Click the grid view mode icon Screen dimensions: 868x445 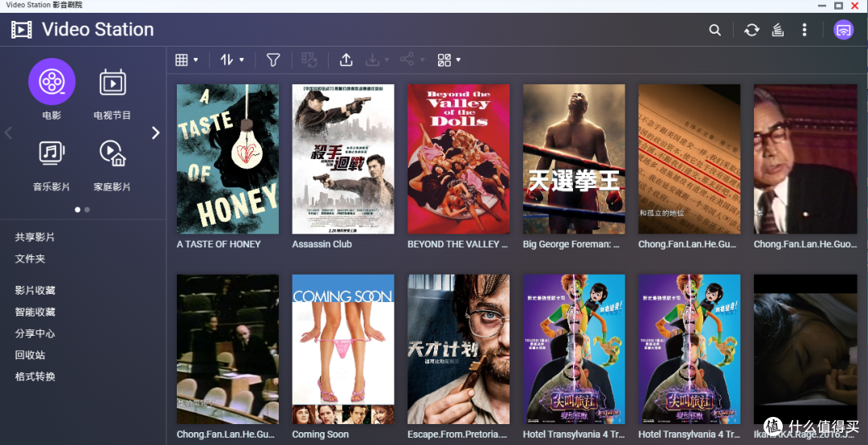pos(182,59)
